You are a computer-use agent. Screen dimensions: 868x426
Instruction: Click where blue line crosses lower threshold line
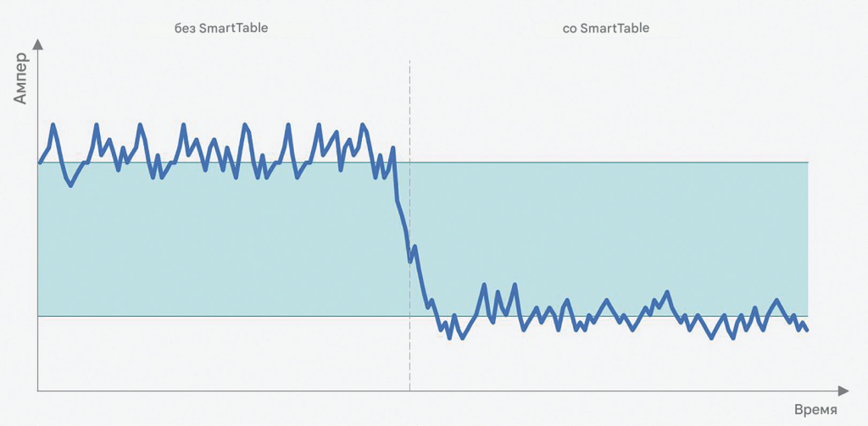point(437,316)
